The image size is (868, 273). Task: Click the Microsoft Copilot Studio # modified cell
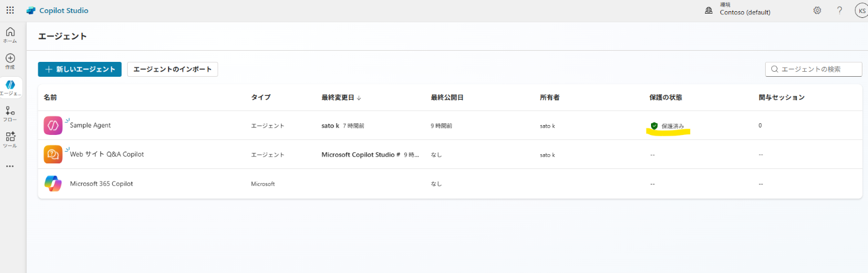point(371,154)
